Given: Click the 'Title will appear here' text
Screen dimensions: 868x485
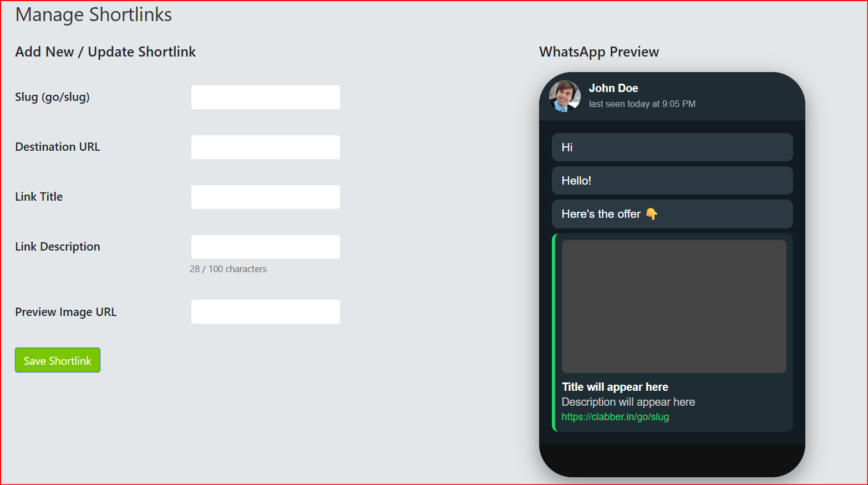Looking at the screenshot, I should 615,387.
